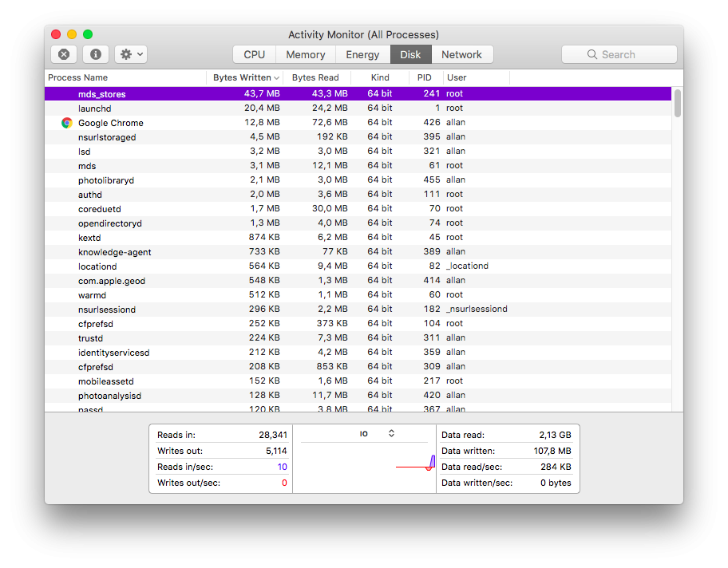
Task: Click the IO activity graph
Action: pyautogui.click(x=365, y=467)
